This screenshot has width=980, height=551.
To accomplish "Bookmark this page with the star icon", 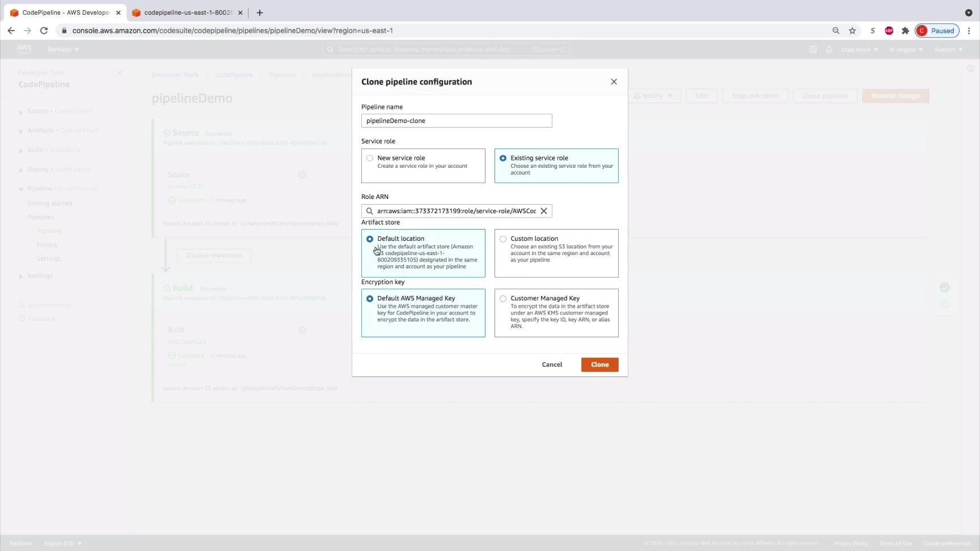I will point(852,31).
